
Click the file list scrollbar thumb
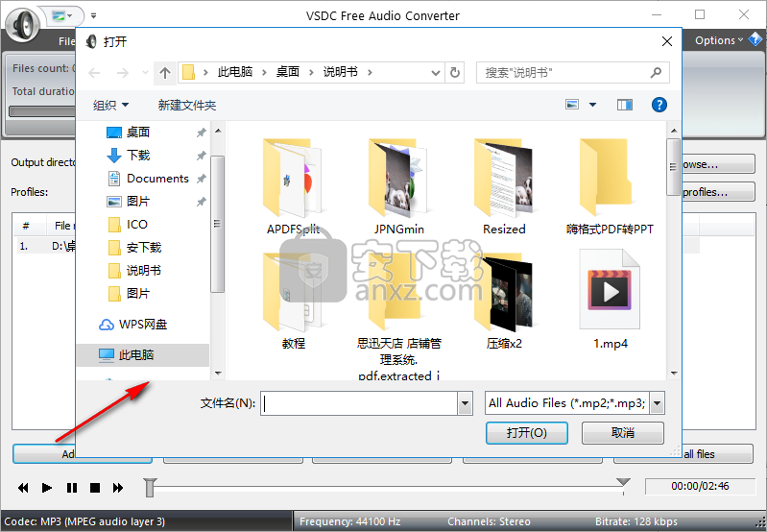pos(674,167)
